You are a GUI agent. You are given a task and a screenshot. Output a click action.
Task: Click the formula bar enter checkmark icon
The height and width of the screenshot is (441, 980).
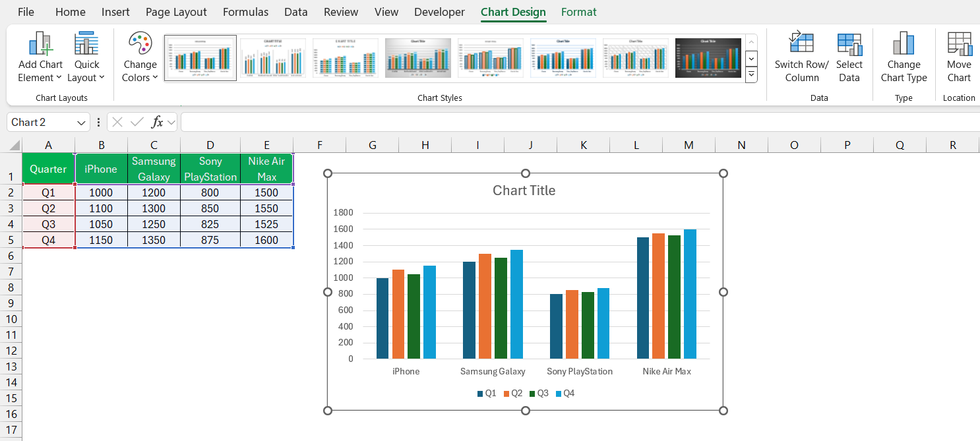pyautogui.click(x=137, y=122)
